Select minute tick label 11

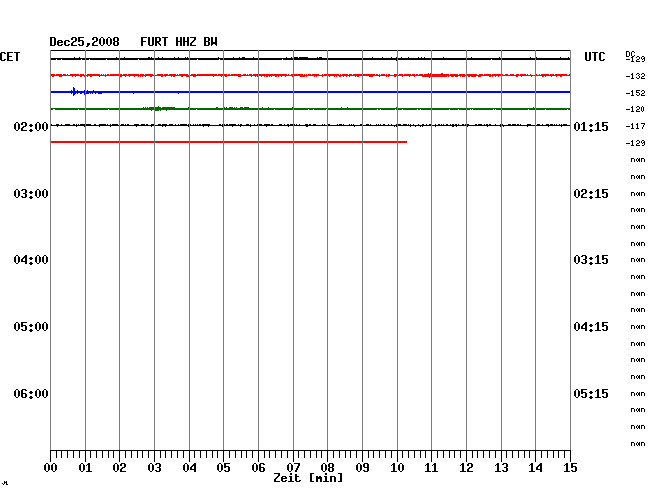(x=431, y=468)
